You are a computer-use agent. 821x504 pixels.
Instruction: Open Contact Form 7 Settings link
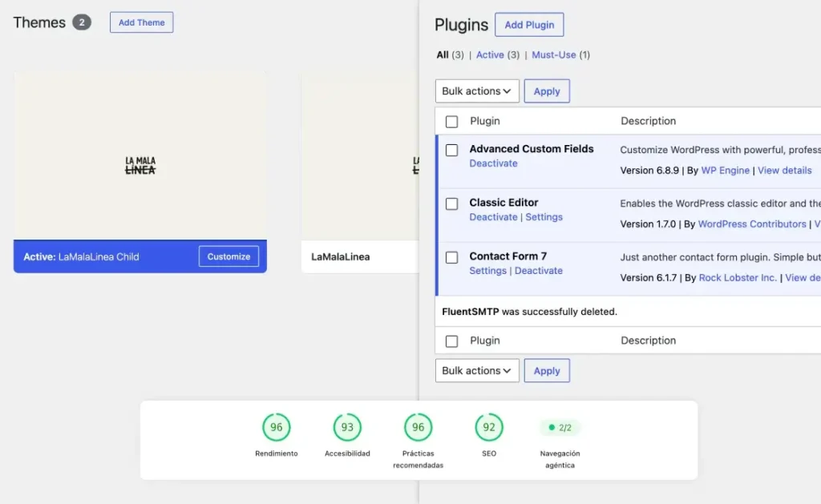(487, 271)
